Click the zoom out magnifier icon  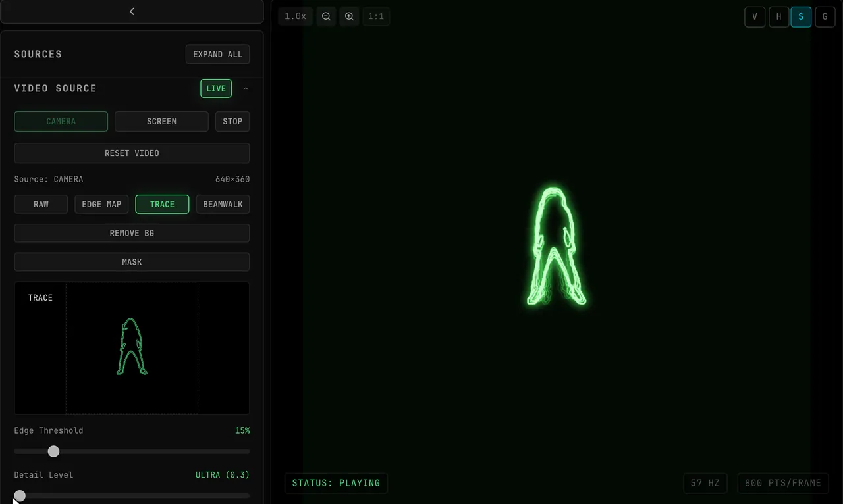pyautogui.click(x=326, y=16)
